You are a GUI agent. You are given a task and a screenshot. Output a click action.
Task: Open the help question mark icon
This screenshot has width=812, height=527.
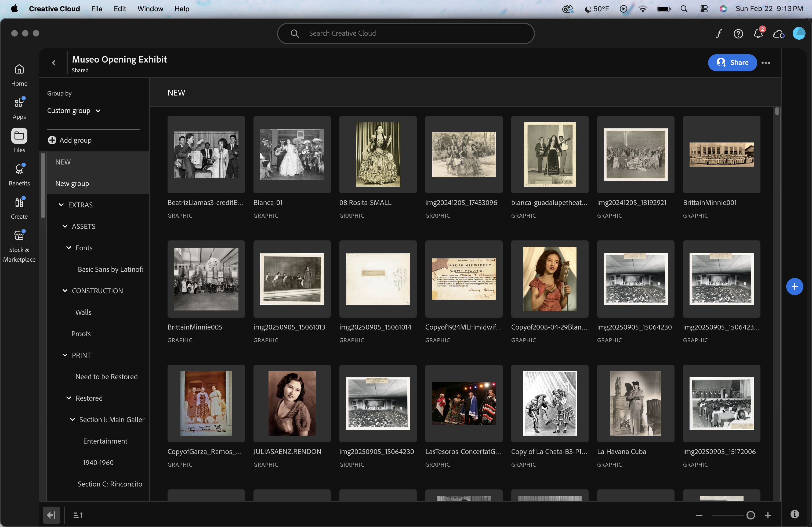pos(738,33)
